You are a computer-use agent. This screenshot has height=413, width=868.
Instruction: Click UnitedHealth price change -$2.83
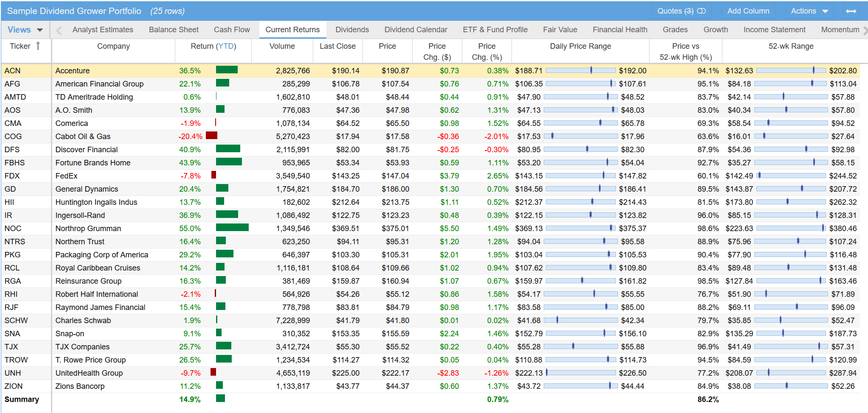coord(448,373)
